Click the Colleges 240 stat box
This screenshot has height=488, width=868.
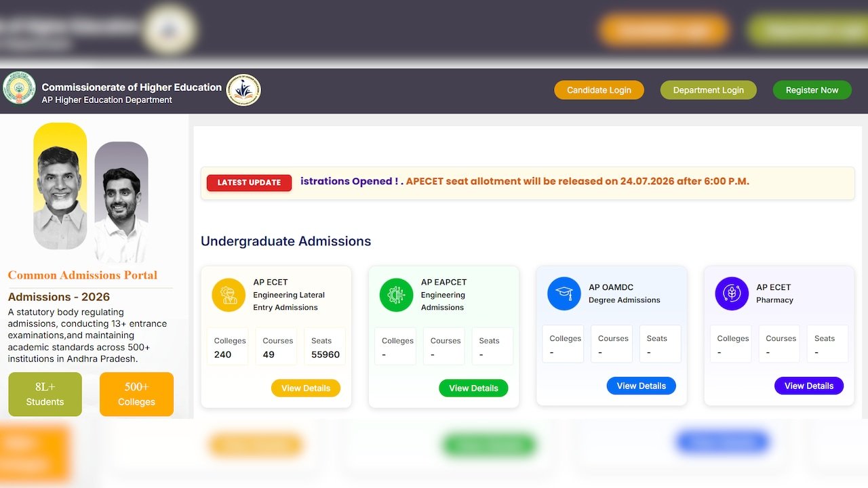tap(227, 347)
